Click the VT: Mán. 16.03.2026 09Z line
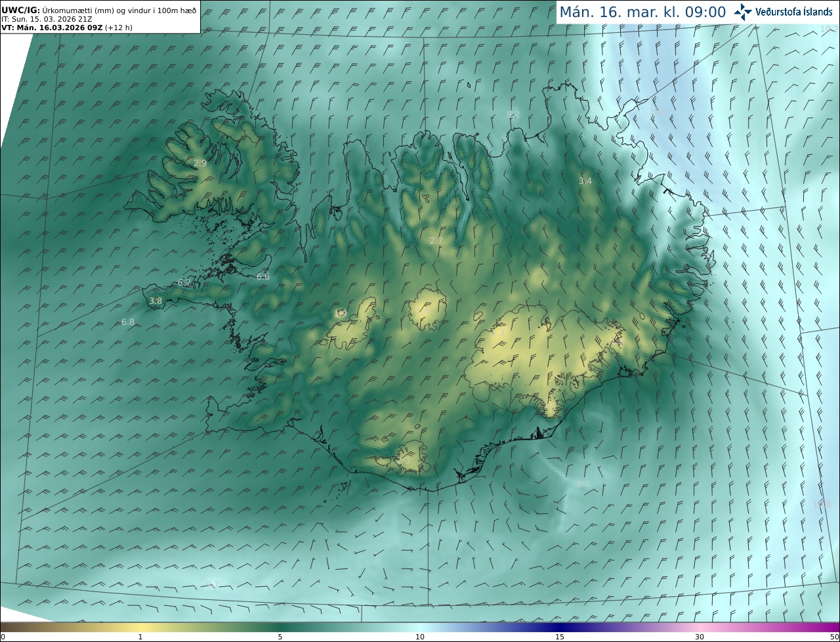The image size is (840, 642). [67, 28]
